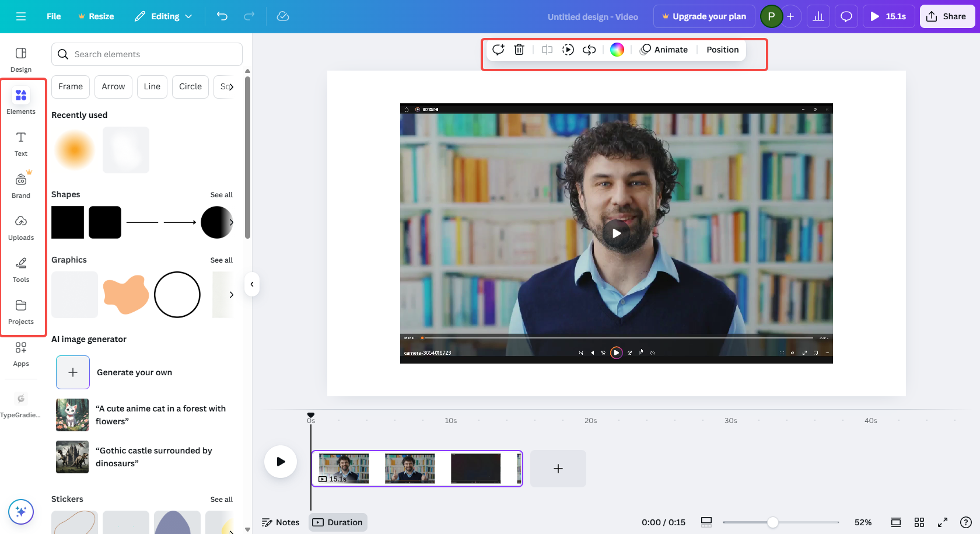The image size is (980, 534).
Task: Open the color wheel picker
Action: [x=617, y=50]
